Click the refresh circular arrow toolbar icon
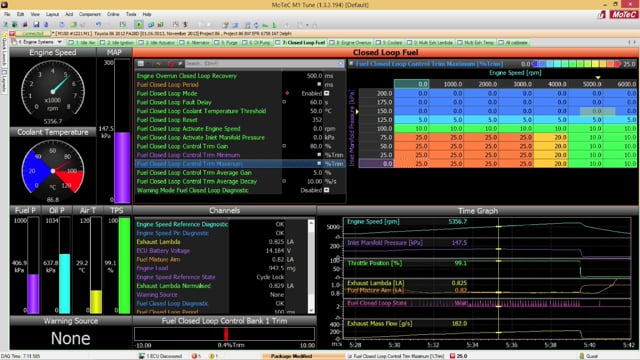 click(62, 25)
